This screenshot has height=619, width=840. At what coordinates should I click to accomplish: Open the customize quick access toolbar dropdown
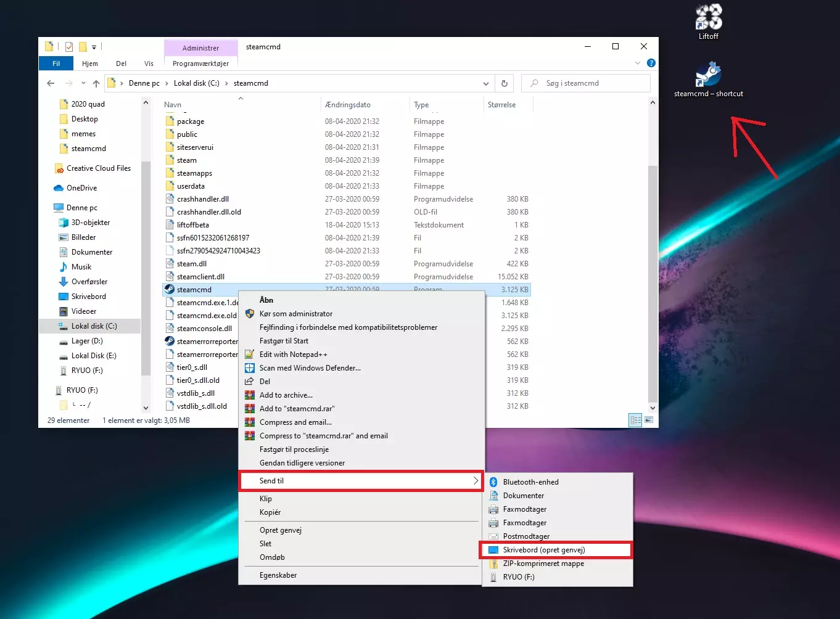pyautogui.click(x=94, y=47)
